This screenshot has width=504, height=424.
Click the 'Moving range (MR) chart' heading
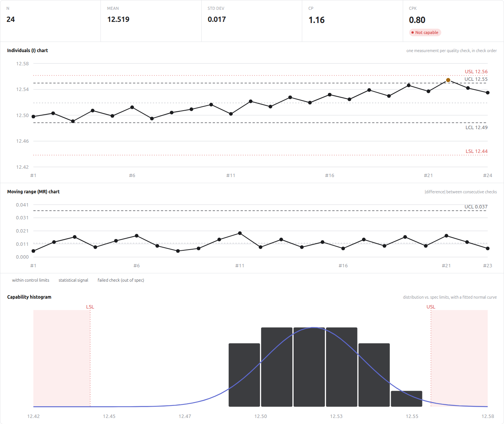point(33,192)
